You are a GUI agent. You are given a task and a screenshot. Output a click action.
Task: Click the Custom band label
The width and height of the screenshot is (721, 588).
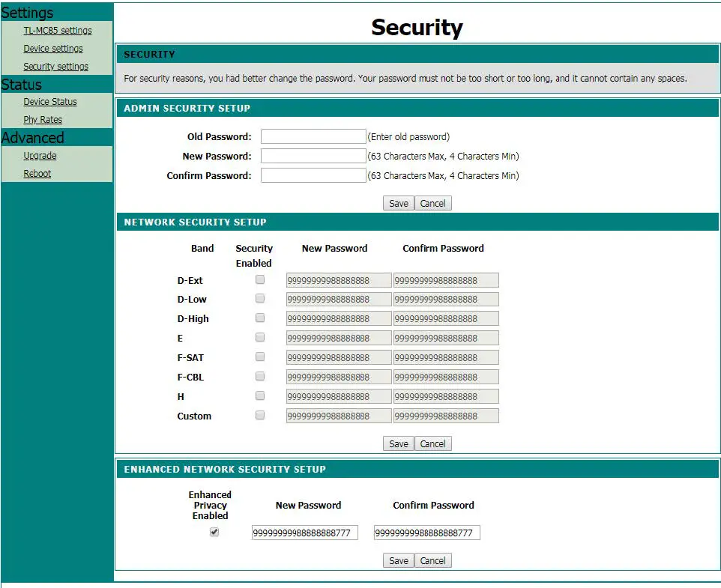[194, 416]
